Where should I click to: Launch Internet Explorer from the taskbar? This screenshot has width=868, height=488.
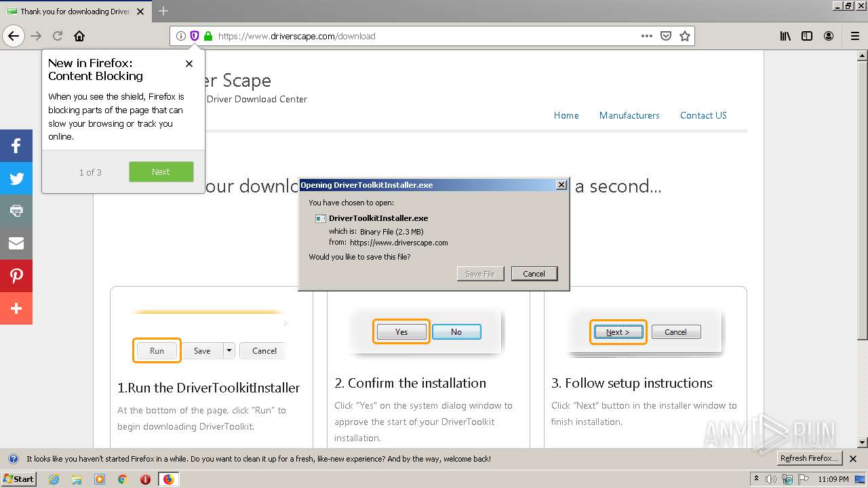[x=54, y=479]
